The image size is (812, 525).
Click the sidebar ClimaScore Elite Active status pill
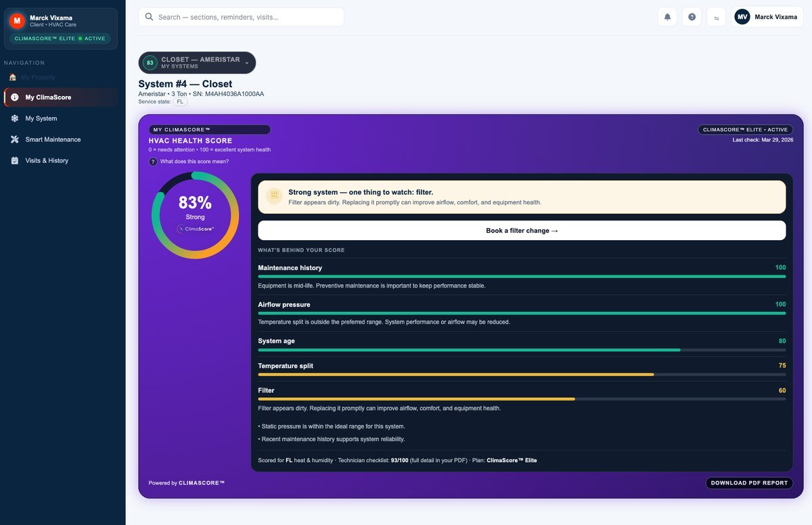(60, 39)
